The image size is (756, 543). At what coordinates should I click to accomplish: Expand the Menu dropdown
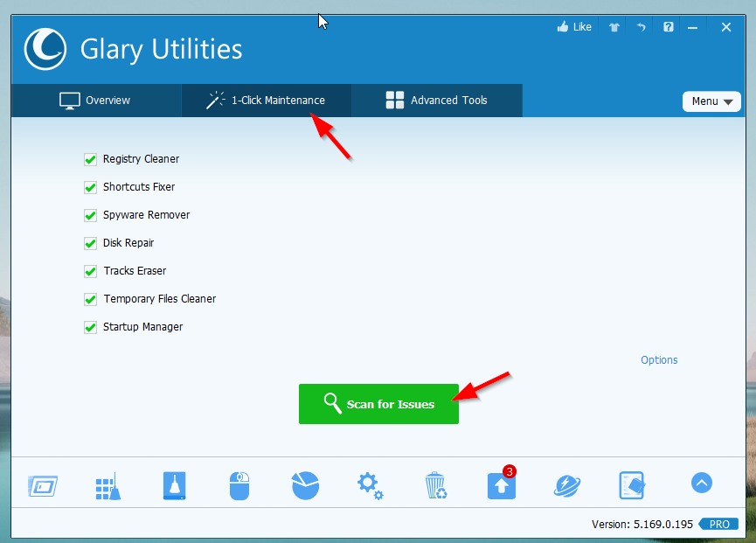[711, 101]
